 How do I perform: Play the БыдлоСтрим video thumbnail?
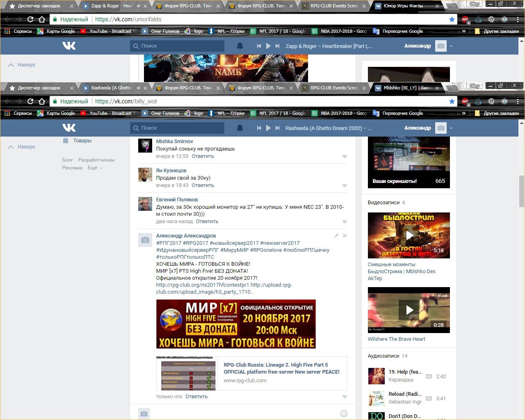point(409,235)
